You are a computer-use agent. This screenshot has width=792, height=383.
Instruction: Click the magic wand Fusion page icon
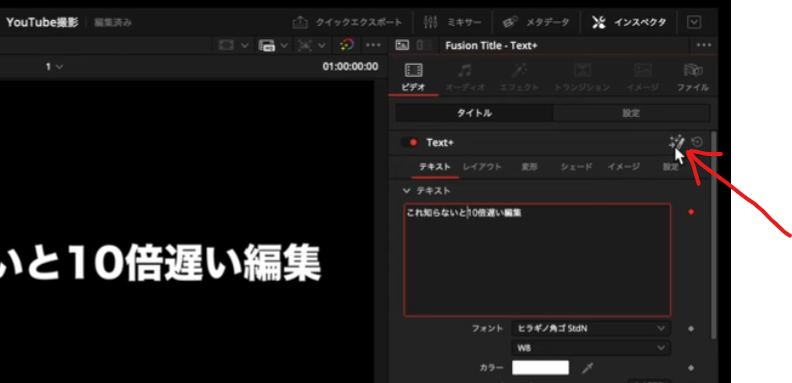click(x=677, y=142)
